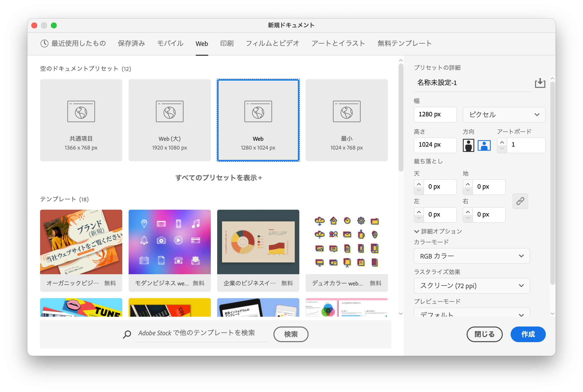Select landscape orientation icon

[484, 145]
